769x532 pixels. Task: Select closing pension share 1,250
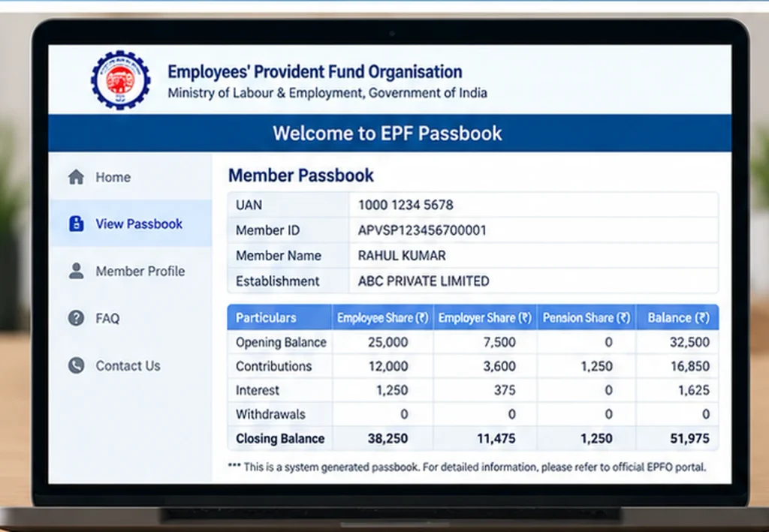click(x=597, y=438)
